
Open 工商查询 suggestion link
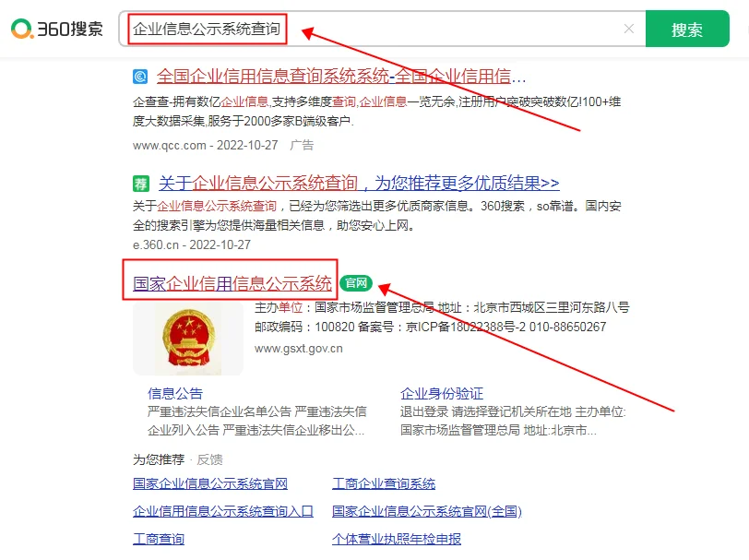(159, 539)
